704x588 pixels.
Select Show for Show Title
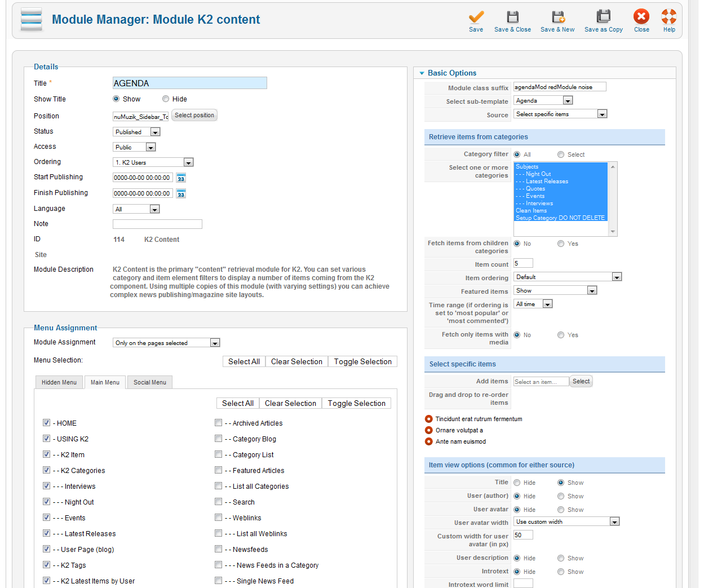coord(116,99)
